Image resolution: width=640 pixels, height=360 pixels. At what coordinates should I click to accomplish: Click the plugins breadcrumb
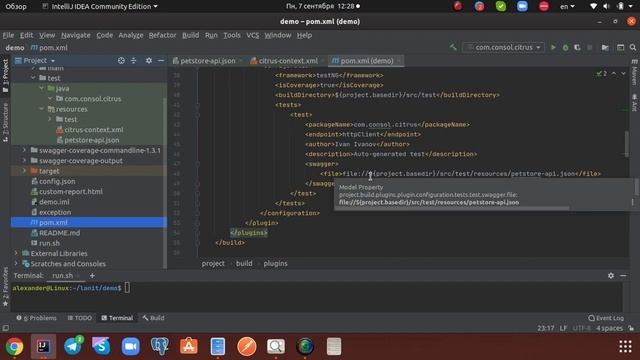pos(276,264)
